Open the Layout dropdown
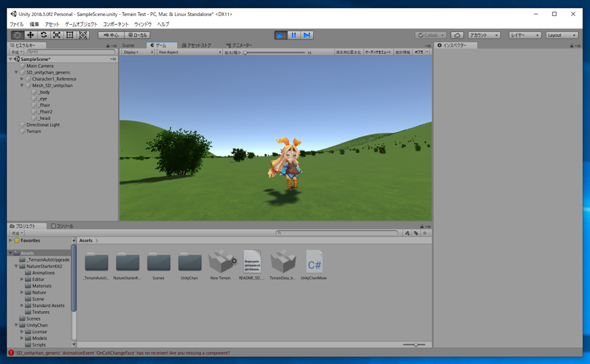Image resolution: width=590 pixels, height=364 pixels. pos(562,35)
